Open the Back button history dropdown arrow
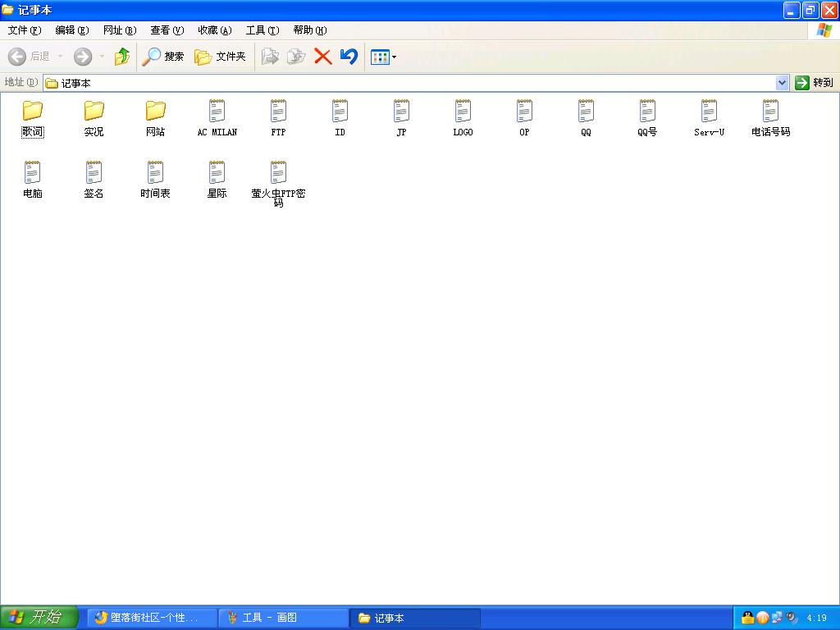This screenshot has width=840, height=630. coord(60,57)
